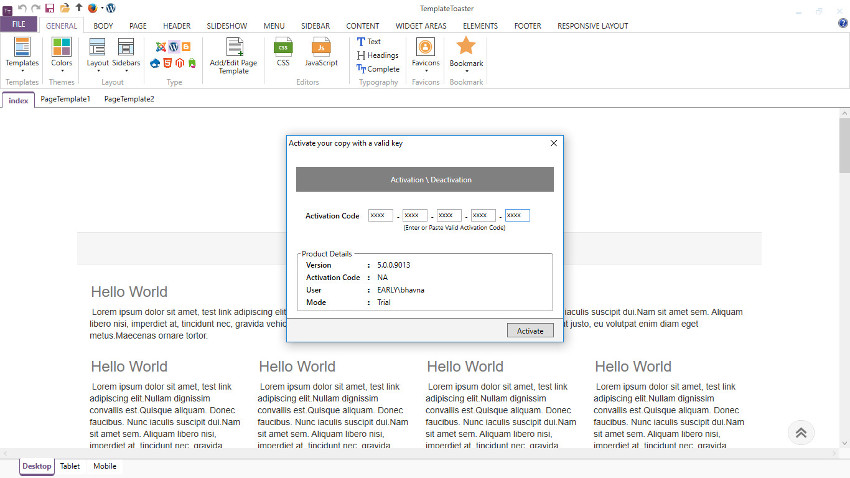Select the index page tab
850x478 pixels.
(x=18, y=100)
